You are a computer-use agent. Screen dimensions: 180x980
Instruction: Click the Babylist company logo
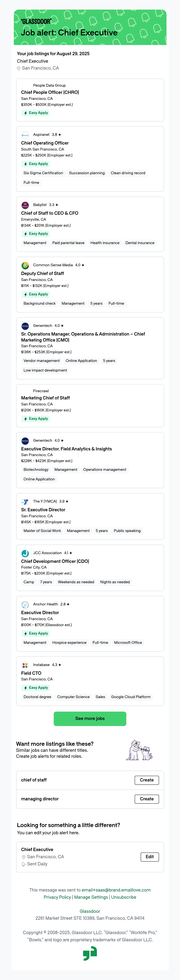pyautogui.click(x=25, y=205)
